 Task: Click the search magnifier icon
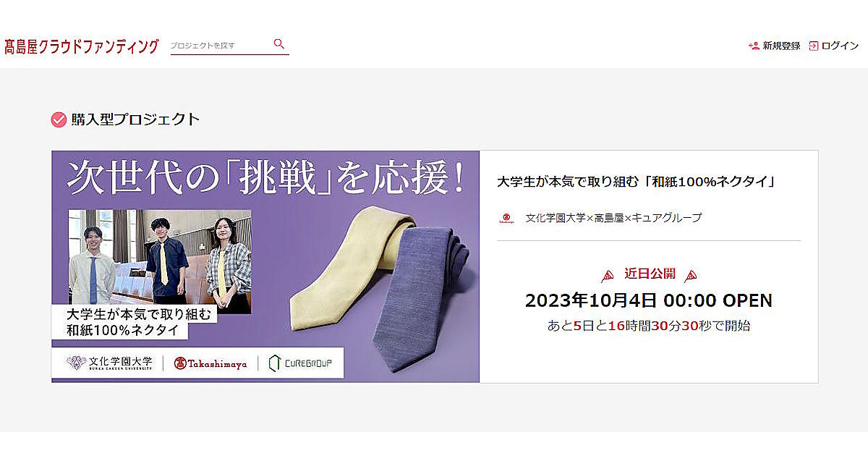(279, 44)
